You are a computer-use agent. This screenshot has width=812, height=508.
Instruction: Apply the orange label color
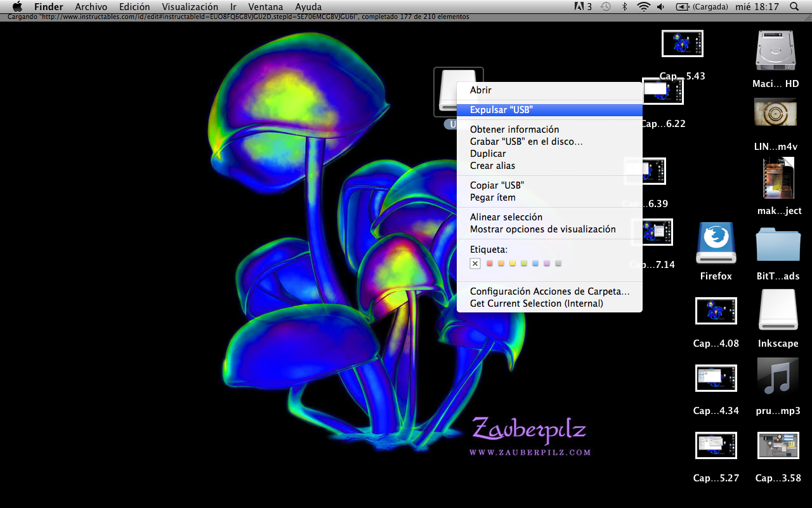click(501, 264)
